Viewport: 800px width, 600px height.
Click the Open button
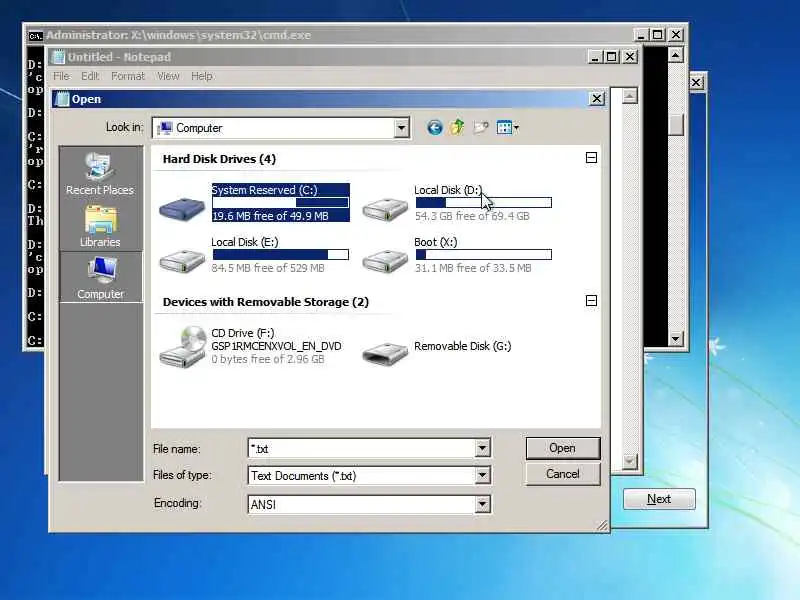tap(563, 448)
